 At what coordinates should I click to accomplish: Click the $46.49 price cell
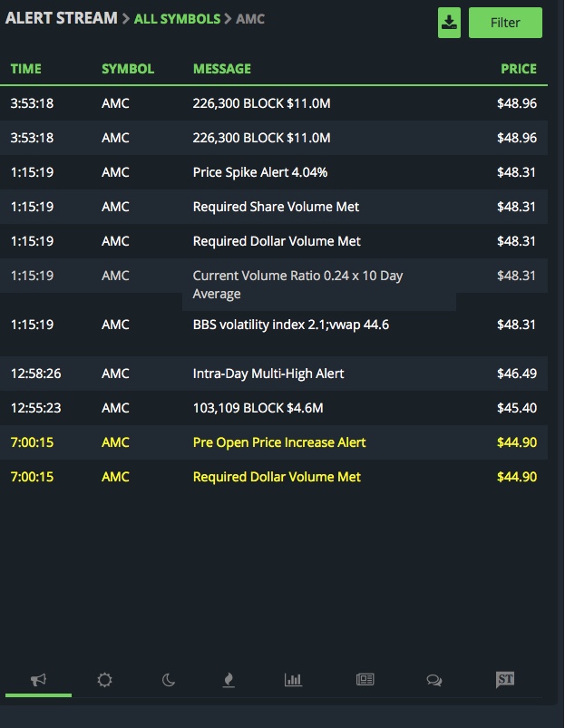(x=517, y=374)
